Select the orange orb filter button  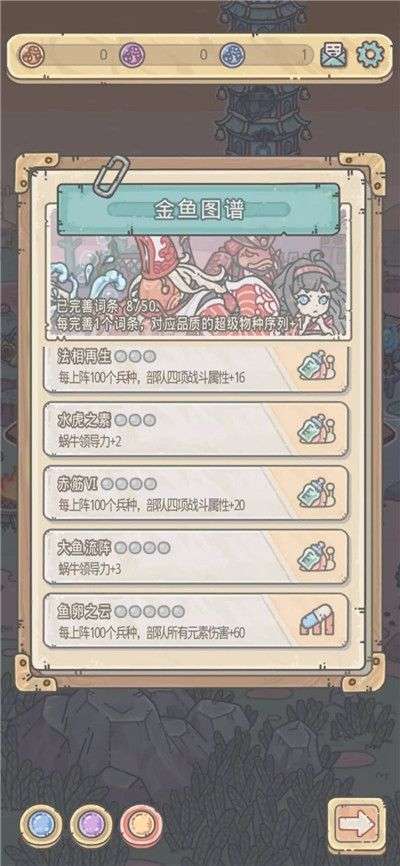(141, 825)
